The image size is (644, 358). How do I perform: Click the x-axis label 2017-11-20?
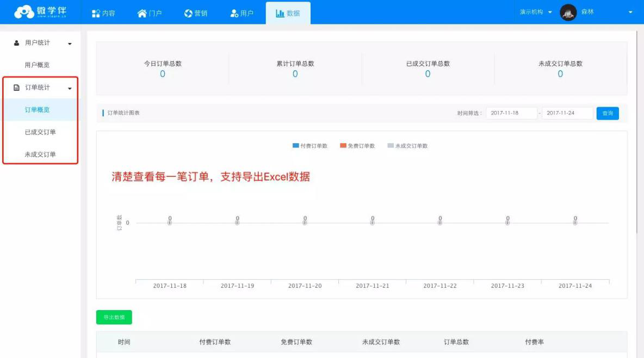coord(305,286)
